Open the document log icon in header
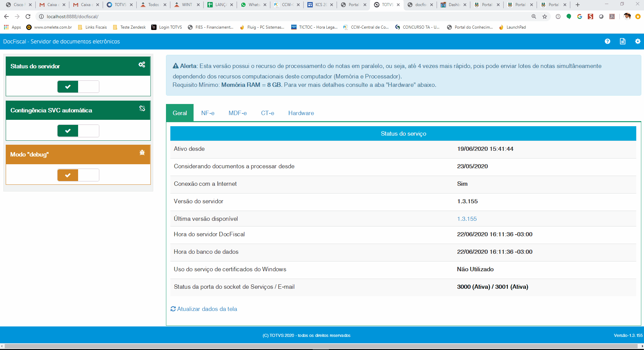Image resolution: width=644 pixels, height=350 pixels. click(622, 41)
